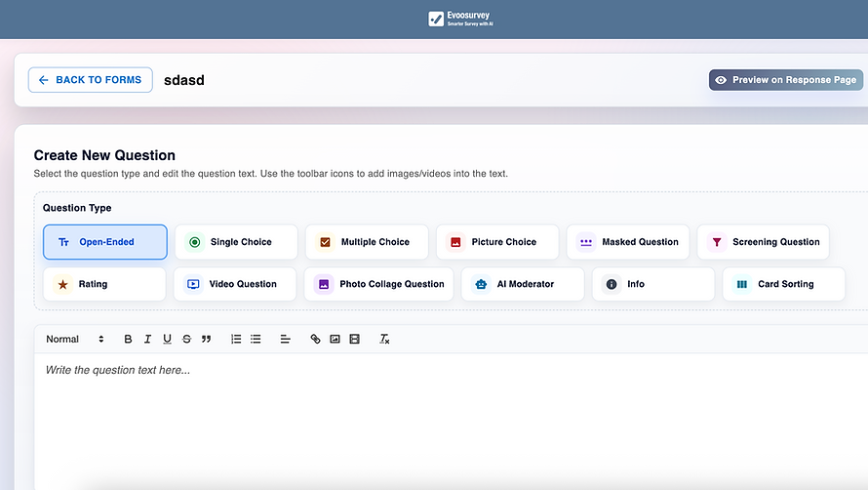Open the Normal text style dropdown
868x490 pixels.
[x=75, y=339]
